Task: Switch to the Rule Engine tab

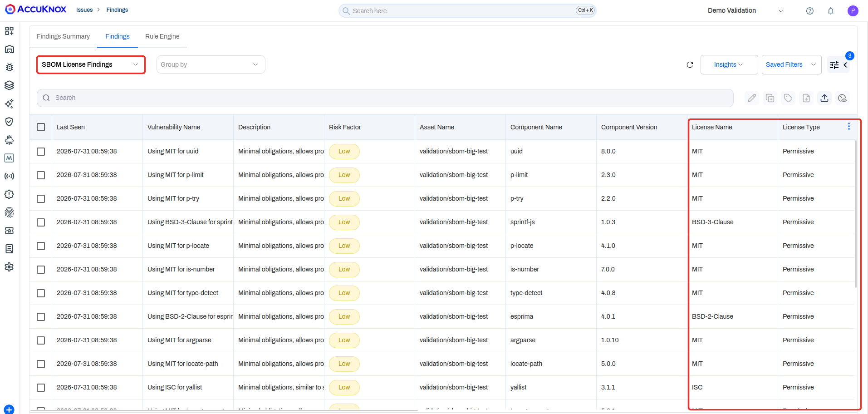Action: click(162, 36)
